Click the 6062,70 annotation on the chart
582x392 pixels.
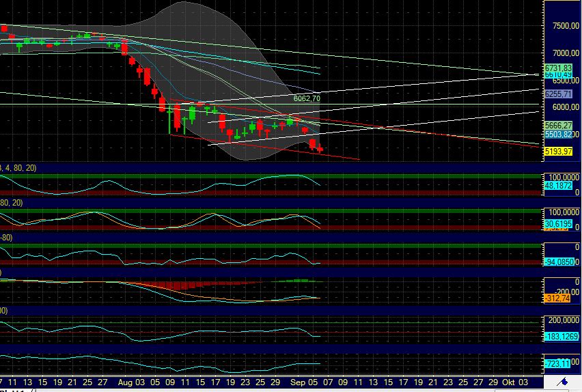click(x=307, y=99)
